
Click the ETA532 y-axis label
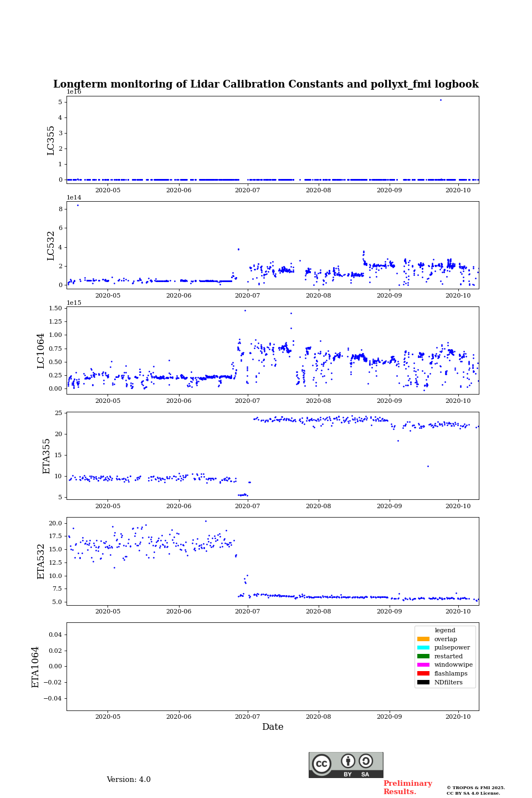click(x=41, y=561)
